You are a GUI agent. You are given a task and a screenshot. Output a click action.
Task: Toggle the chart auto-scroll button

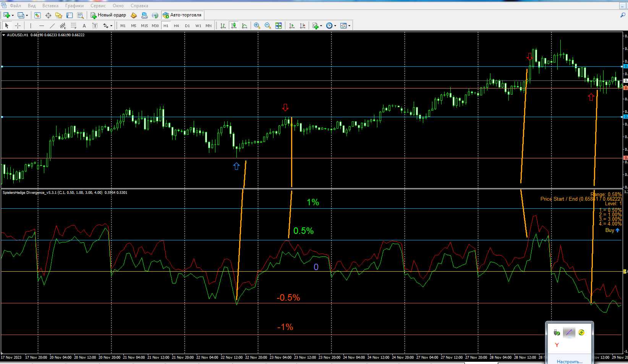(292, 26)
